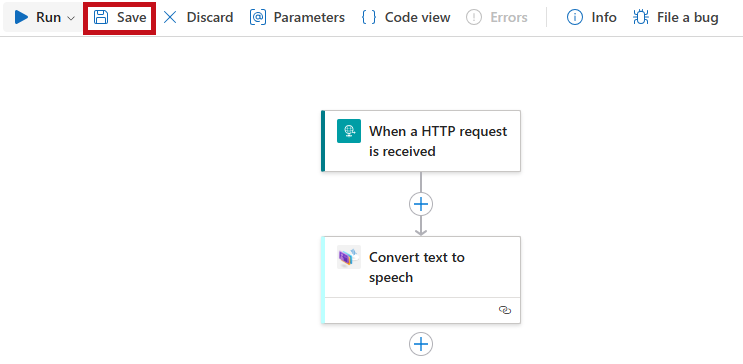Expand the Run dropdown chevron
Viewport: 743px width, 364px height.
tap(71, 18)
